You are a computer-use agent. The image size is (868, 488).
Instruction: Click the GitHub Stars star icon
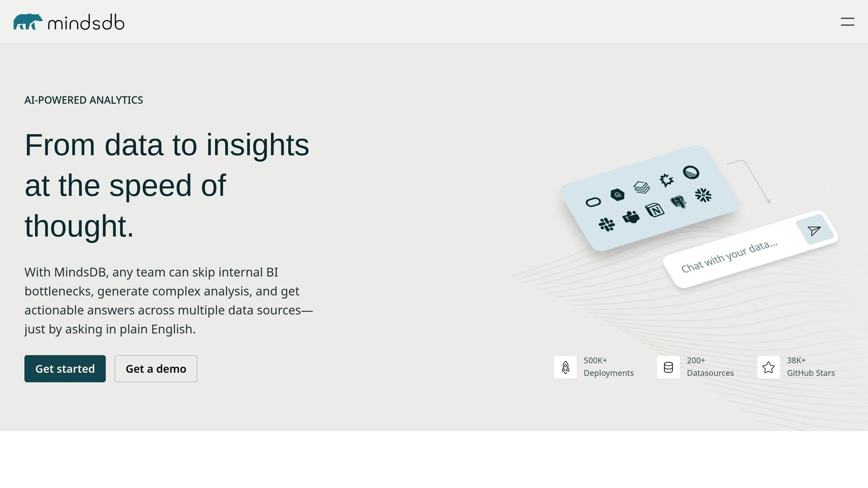point(768,367)
